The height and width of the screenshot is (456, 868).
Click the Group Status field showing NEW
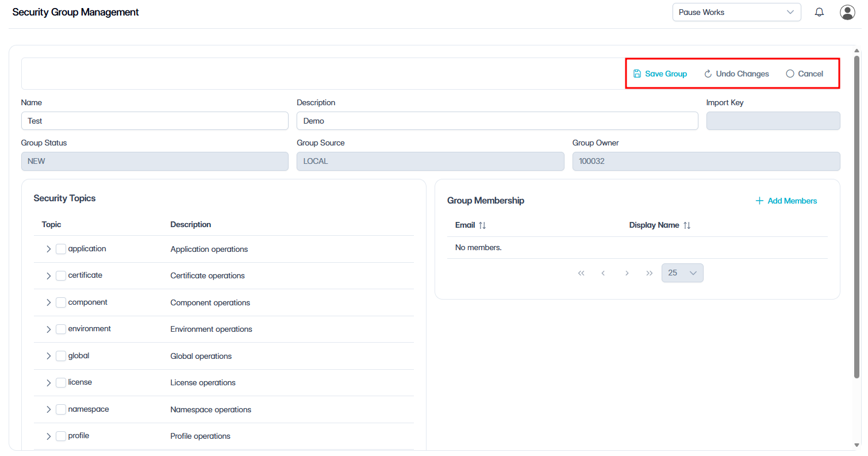[x=155, y=161]
